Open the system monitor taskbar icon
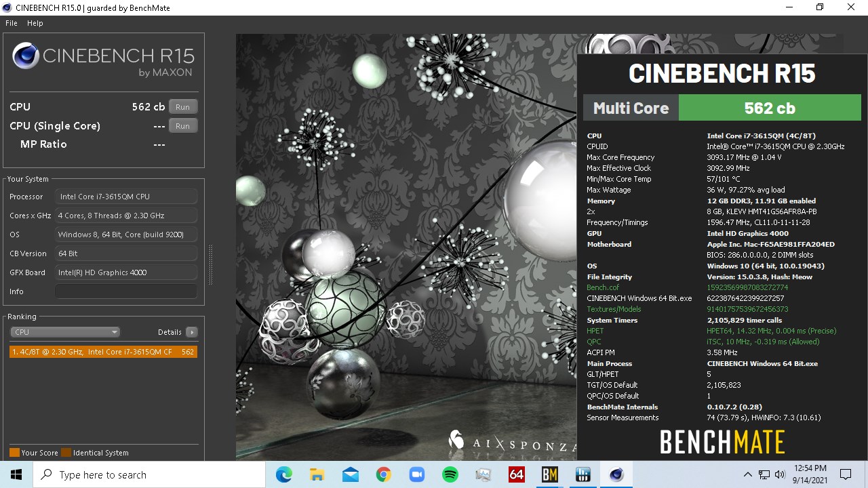 coord(484,474)
